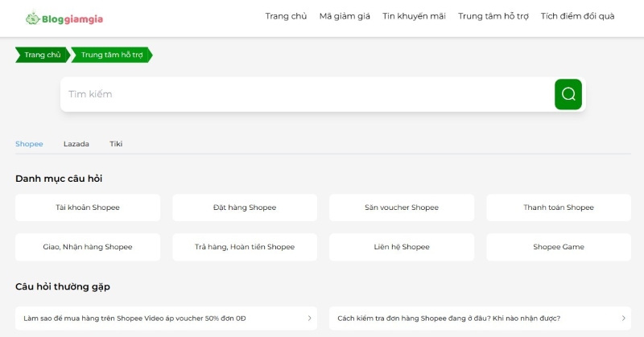
Task: Open Tài khoản Shopee category
Action: pyautogui.click(x=88, y=208)
